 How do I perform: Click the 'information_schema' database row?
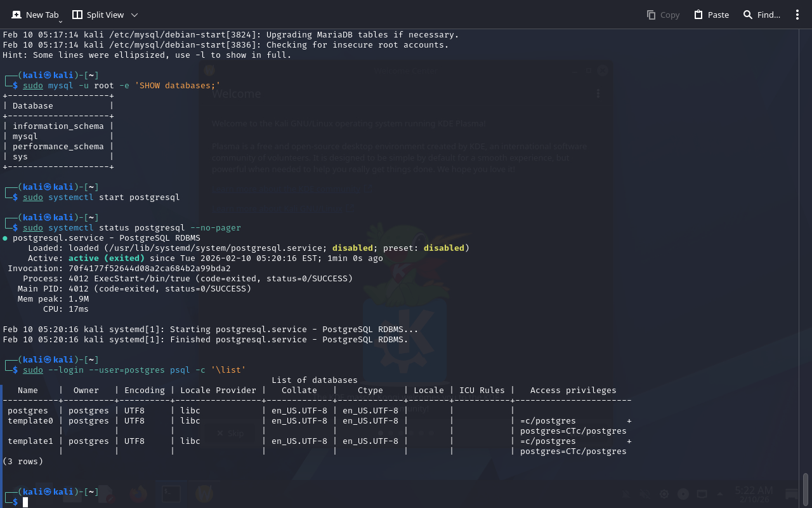(58, 126)
